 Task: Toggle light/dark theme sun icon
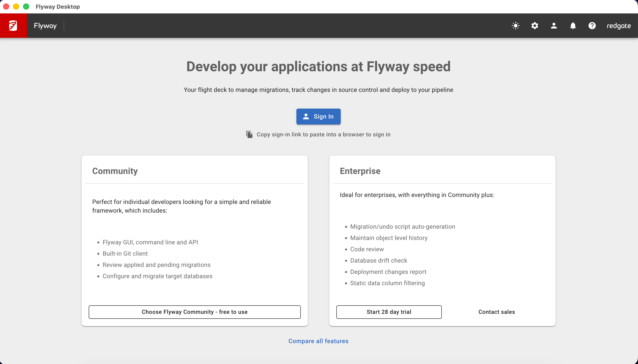pyautogui.click(x=515, y=26)
